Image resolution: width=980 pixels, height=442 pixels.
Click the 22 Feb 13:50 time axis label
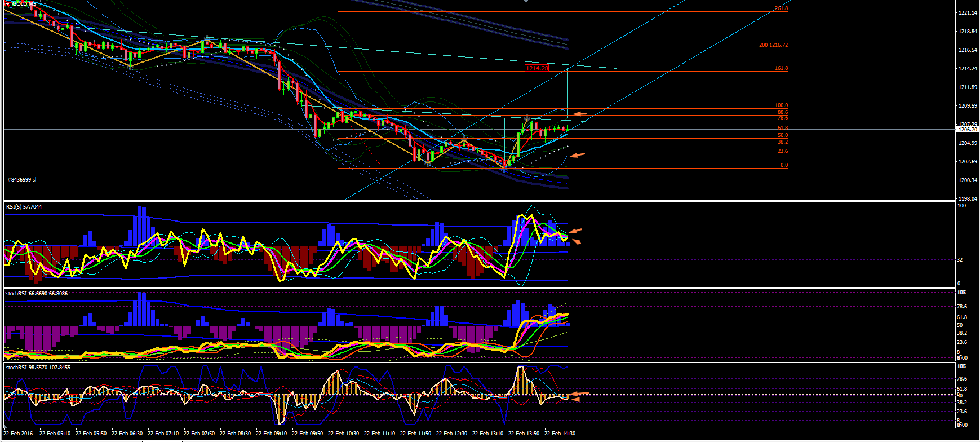click(524, 434)
